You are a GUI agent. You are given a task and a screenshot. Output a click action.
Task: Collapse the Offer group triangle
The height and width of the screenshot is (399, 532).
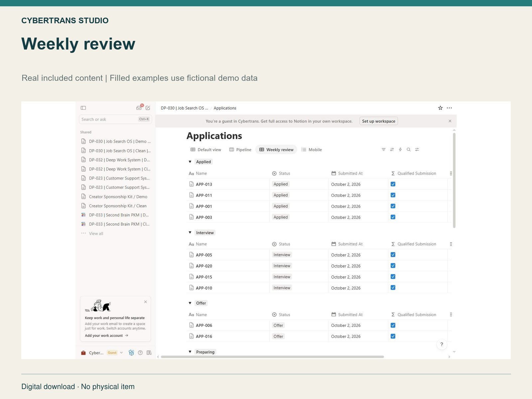click(190, 303)
